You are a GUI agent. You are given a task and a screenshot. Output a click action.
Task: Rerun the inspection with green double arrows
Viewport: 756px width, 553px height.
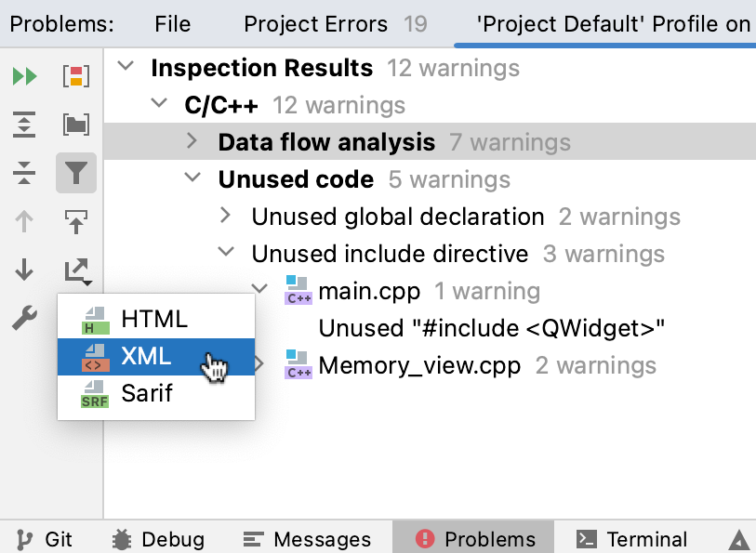click(23, 76)
